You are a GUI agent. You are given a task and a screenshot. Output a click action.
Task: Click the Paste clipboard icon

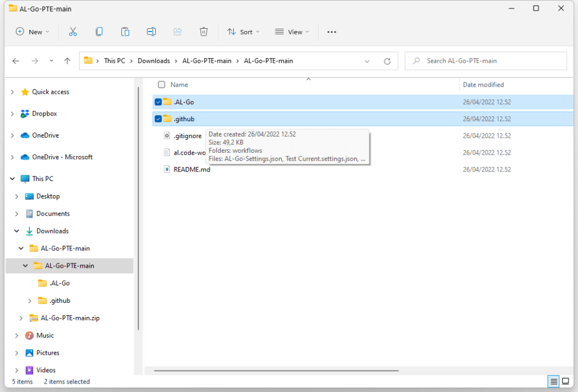(125, 32)
